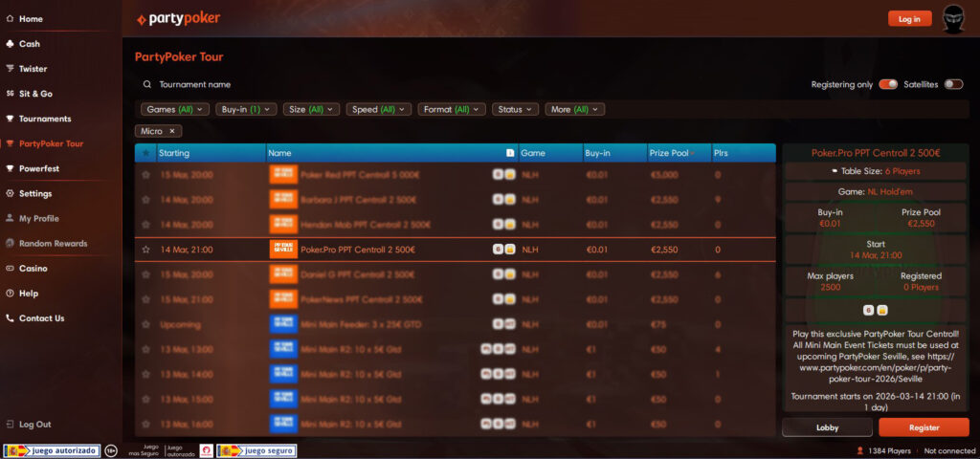Select PokerNews PPT Centroll row
The width and height of the screenshot is (980, 459).
coord(455,299)
